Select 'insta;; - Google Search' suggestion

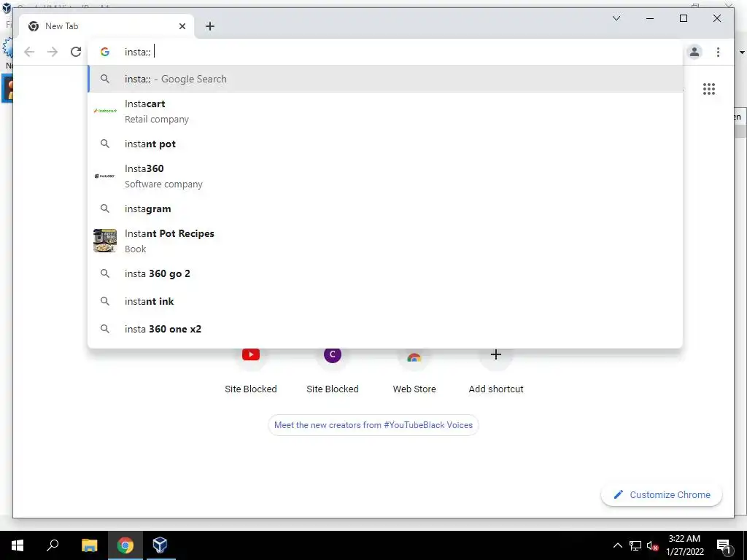click(x=385, y=79)
